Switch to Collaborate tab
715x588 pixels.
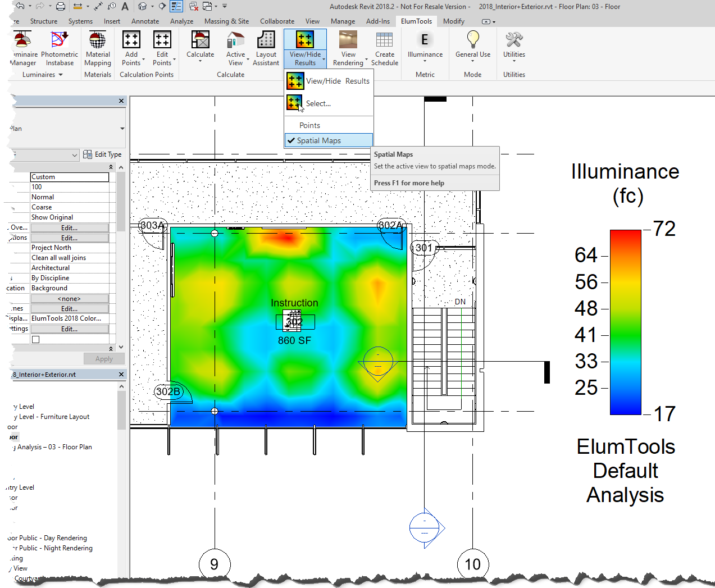click(277, 21)
